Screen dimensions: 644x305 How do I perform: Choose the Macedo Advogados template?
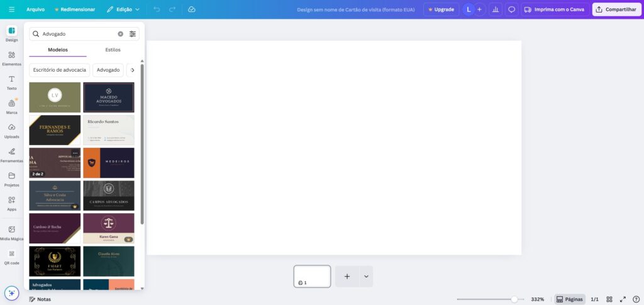click(x=108, y=97)
